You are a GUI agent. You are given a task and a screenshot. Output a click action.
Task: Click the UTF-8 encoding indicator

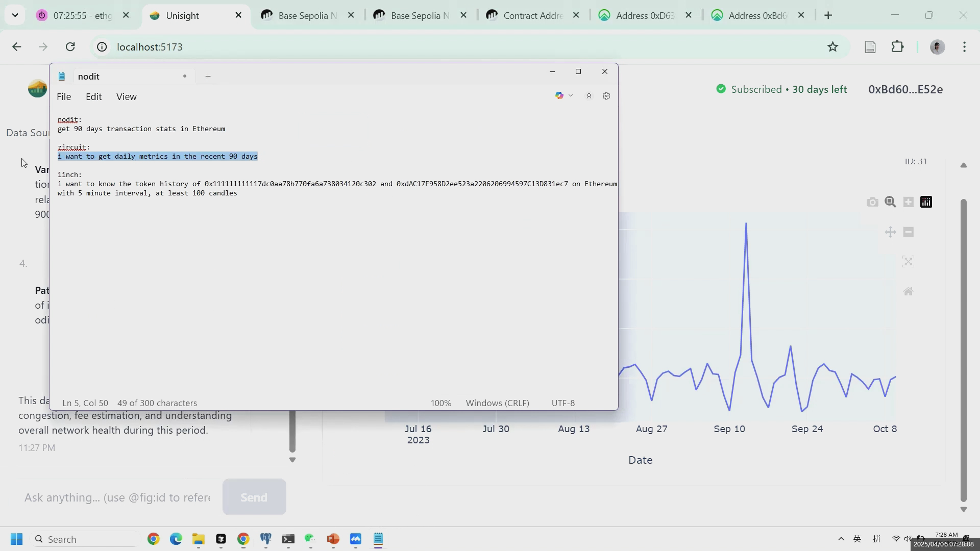click(x=563, y=403)
